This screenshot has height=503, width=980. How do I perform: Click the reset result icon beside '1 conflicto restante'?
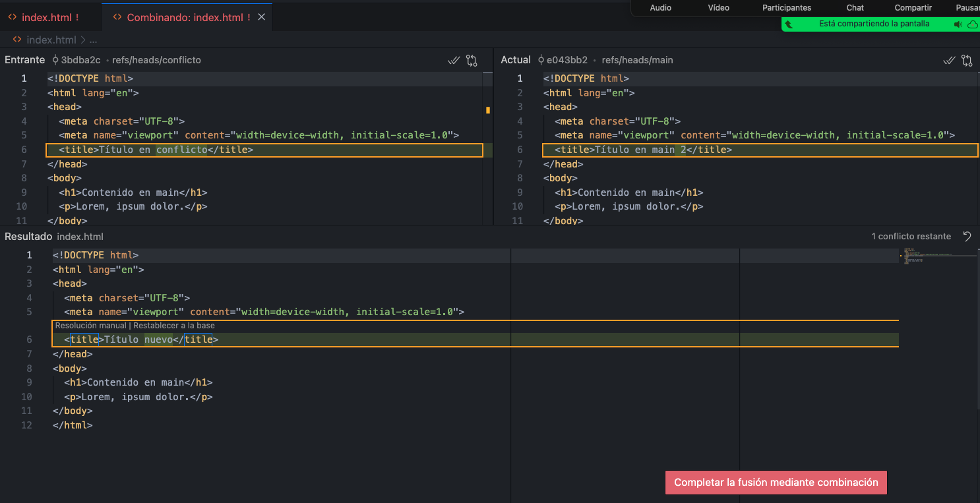(967, 236)
